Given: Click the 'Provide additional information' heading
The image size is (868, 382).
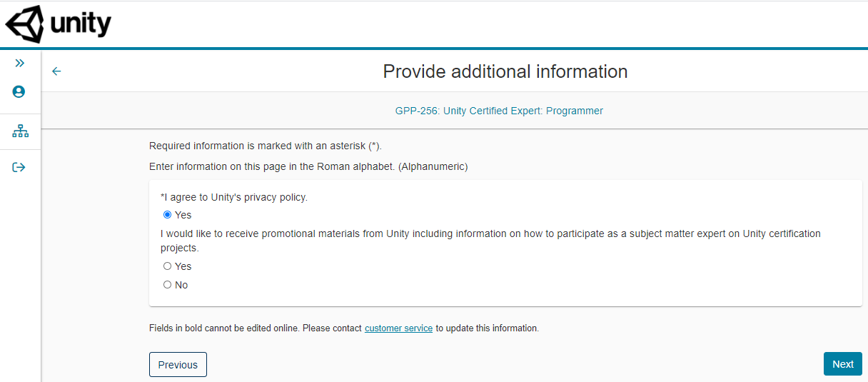Looking at the screenshot, I should 505,71.
